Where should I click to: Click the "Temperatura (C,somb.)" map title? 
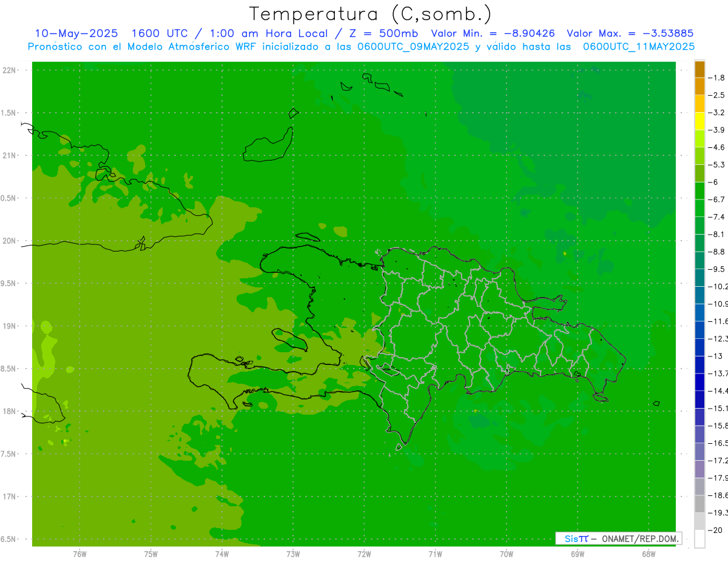[371, 14]
